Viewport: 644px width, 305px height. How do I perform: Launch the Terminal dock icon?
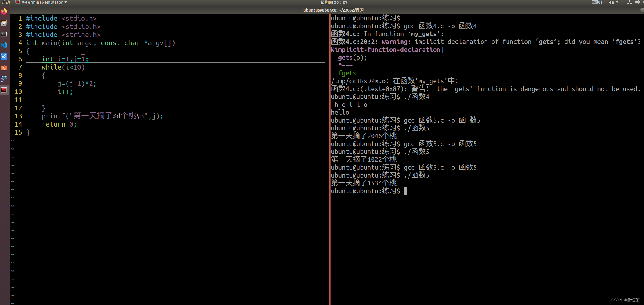4,34
